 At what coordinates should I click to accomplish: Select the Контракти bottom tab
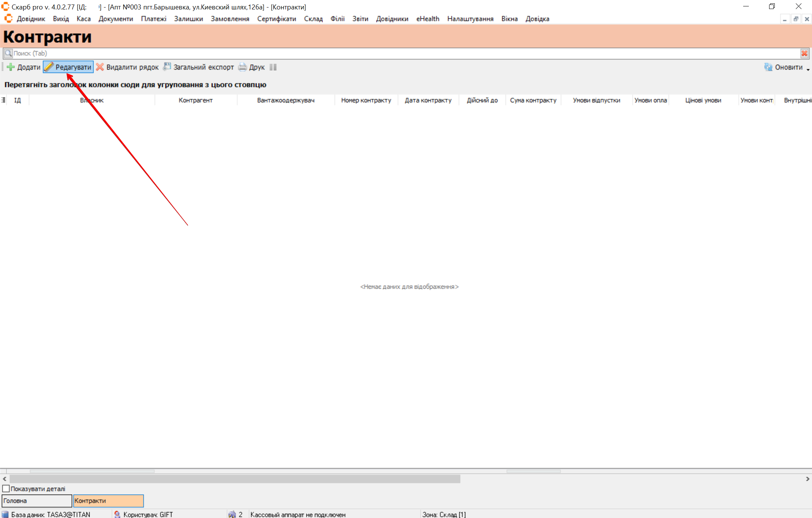click(x=108, y=501)
